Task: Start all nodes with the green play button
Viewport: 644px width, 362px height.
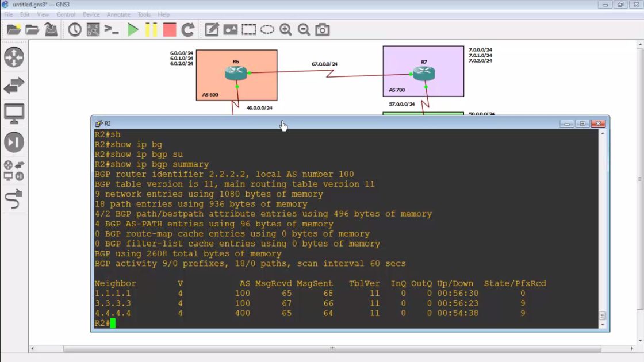Action: coord(133,30)
